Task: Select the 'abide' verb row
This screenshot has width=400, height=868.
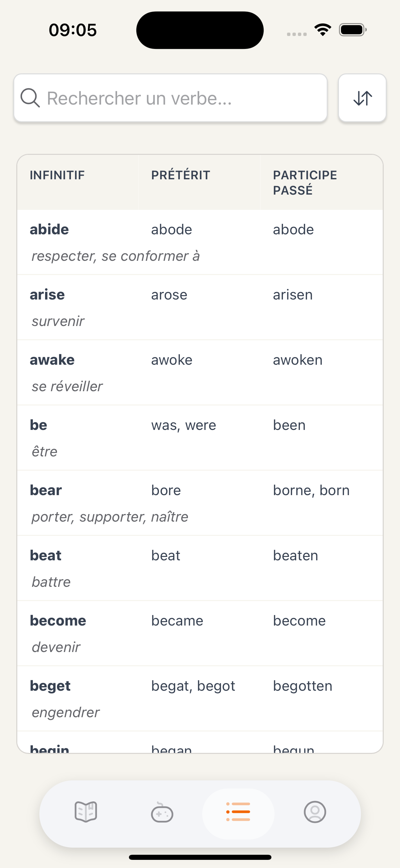Action: tap(200, 242)
